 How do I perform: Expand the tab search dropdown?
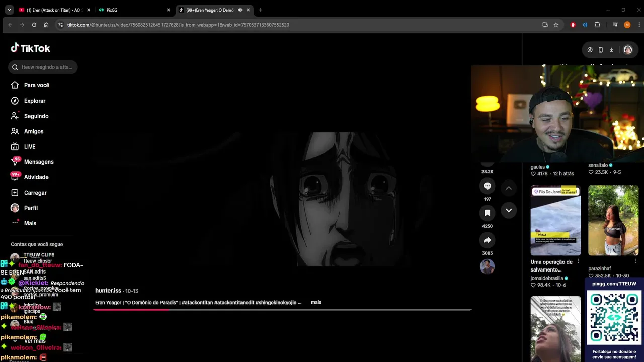click(x=9, y=10)
